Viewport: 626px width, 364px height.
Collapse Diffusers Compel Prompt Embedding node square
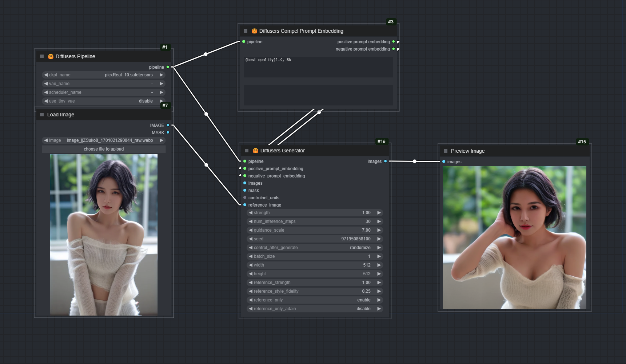click(246, 31)
